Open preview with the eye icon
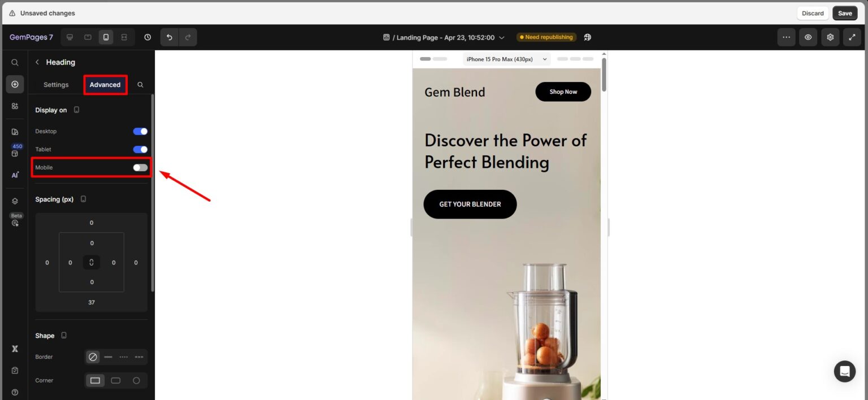This screenshot has width=868, height=400. coord(808,37)
